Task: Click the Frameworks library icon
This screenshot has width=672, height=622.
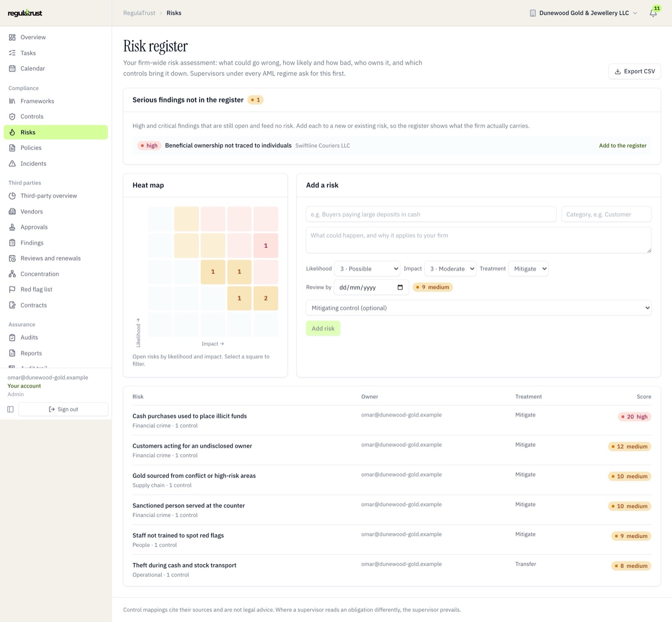Action: pos(12,101)
